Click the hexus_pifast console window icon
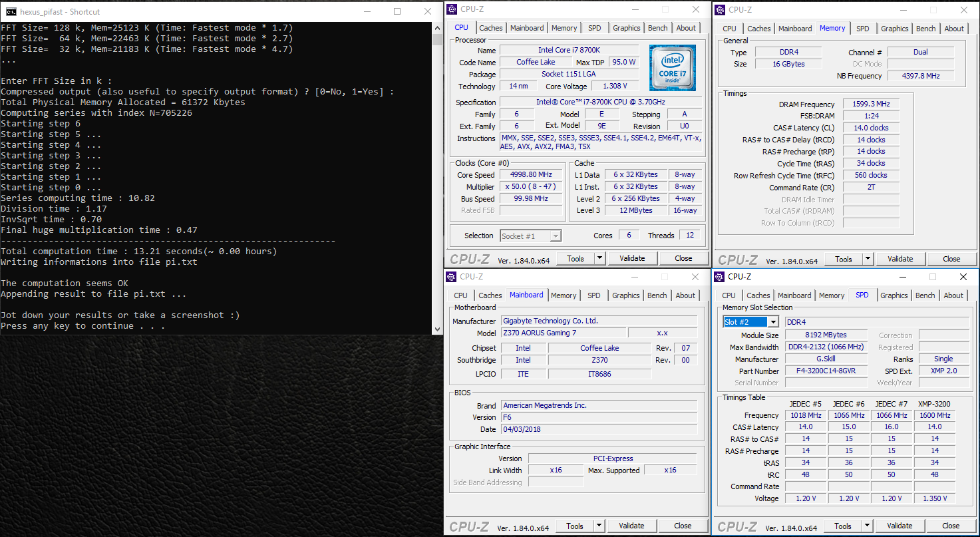The height and width of the screenshot is (537, 980). tap(11, 11)
